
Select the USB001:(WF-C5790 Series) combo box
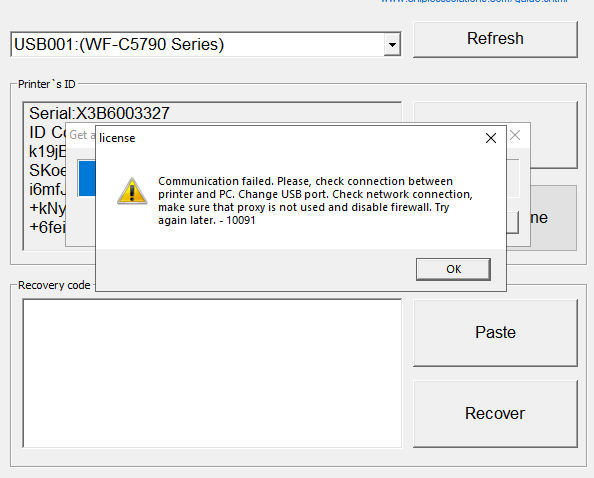coord(206,45)
